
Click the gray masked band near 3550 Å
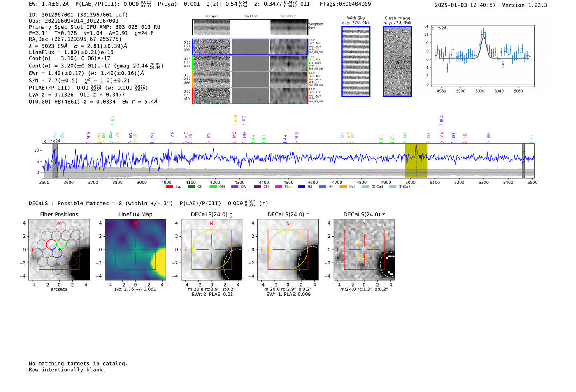click(x=55, y=160)
